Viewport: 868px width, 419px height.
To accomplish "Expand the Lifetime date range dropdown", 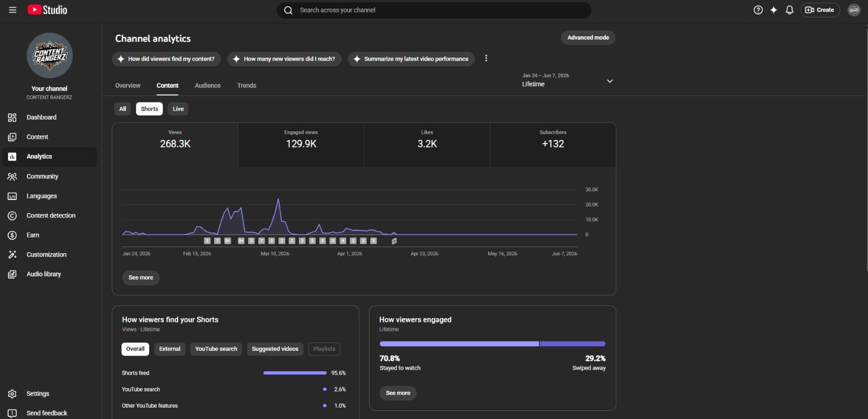I will pos(567,81).
